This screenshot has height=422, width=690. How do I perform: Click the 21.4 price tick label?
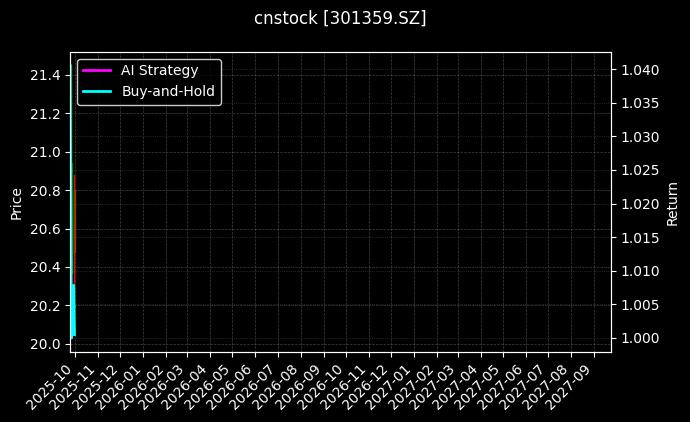pos(45,75)
